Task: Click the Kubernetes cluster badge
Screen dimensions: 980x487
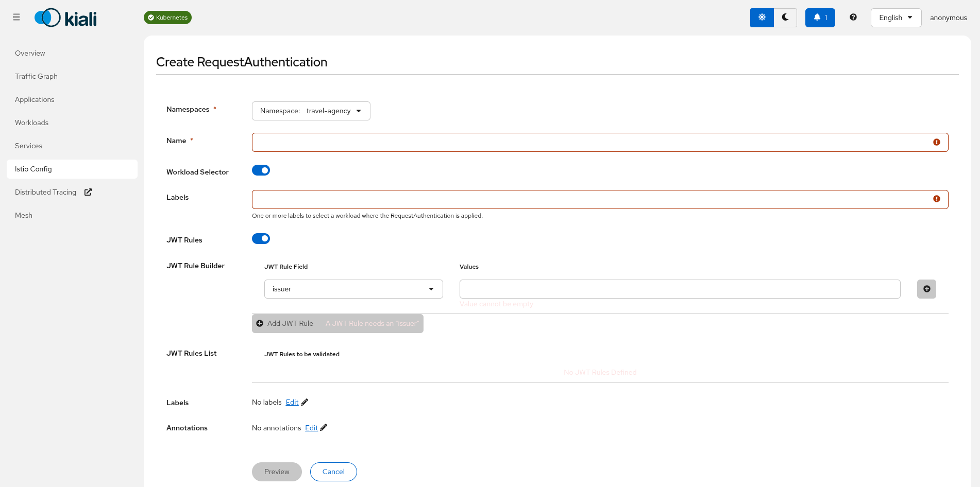Action: pyautogui.click(x=167, y=17)
